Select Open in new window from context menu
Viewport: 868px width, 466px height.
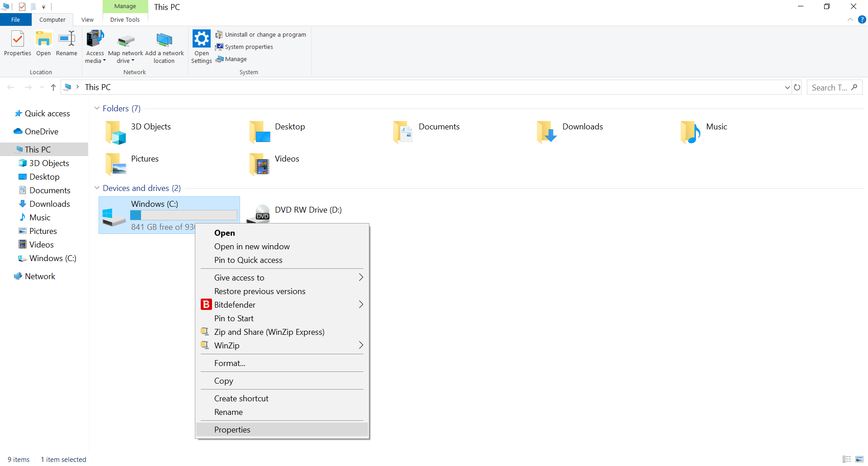coord(252,246)
